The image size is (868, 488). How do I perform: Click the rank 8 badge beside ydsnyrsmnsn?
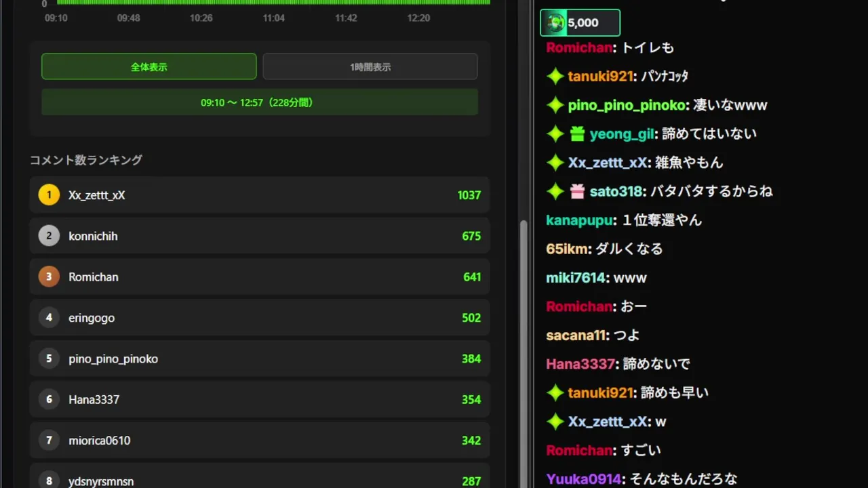[49, 481]
